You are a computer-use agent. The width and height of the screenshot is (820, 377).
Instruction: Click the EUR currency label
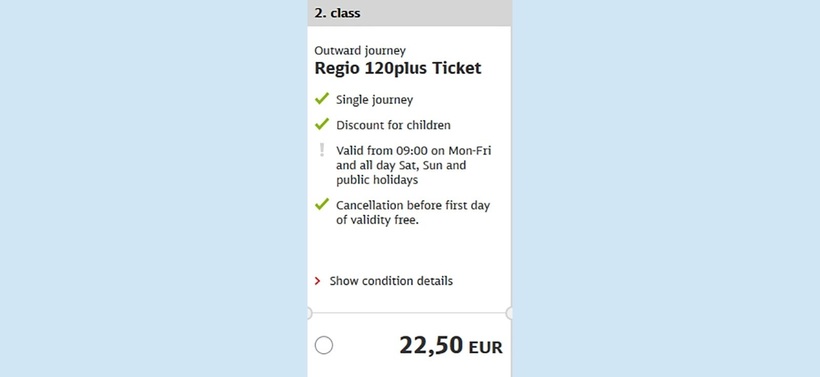tap(485, 348)
